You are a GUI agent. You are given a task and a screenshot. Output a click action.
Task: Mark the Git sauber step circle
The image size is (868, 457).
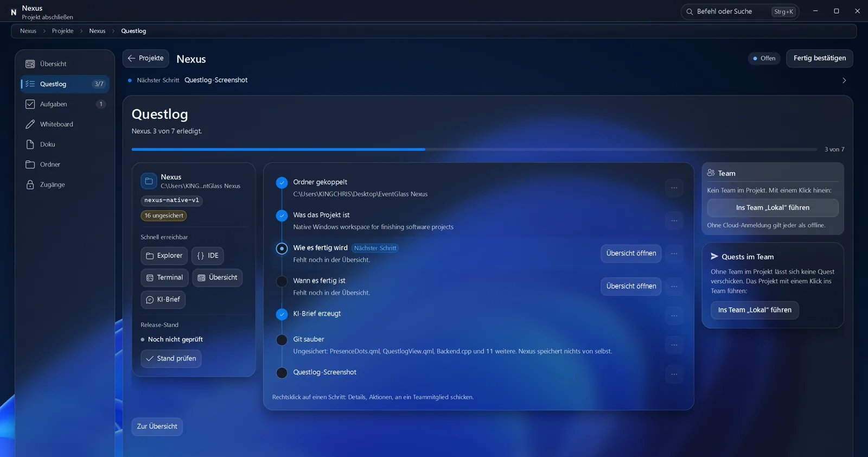[x=282, y=340]
